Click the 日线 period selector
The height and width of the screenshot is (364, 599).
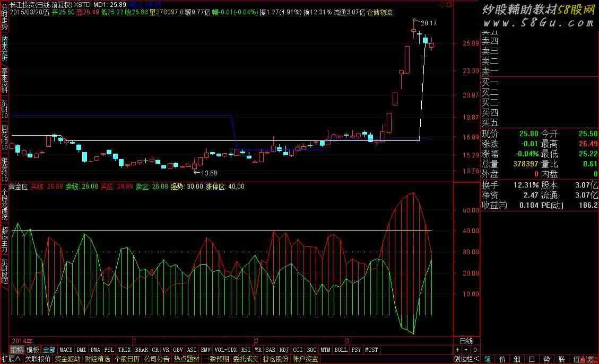[466, 341]
